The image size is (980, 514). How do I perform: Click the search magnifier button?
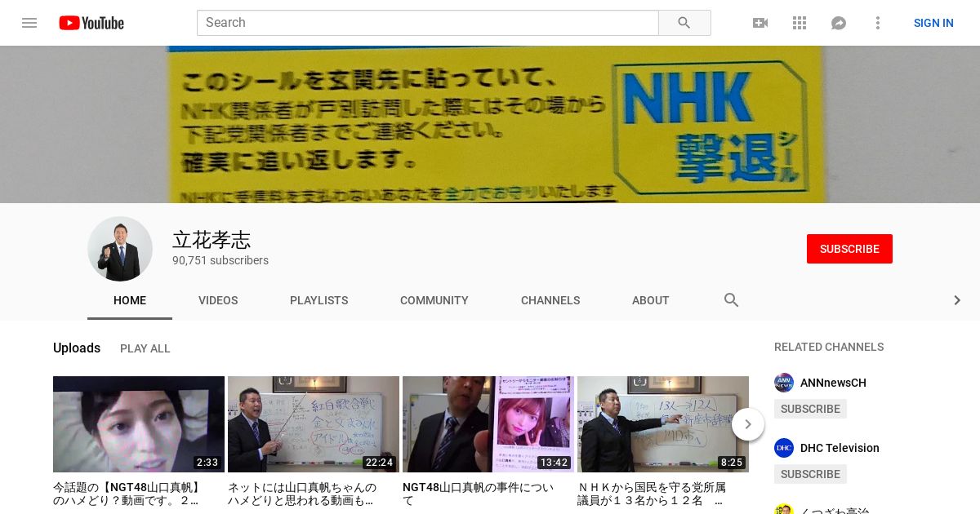coord(684,23)
